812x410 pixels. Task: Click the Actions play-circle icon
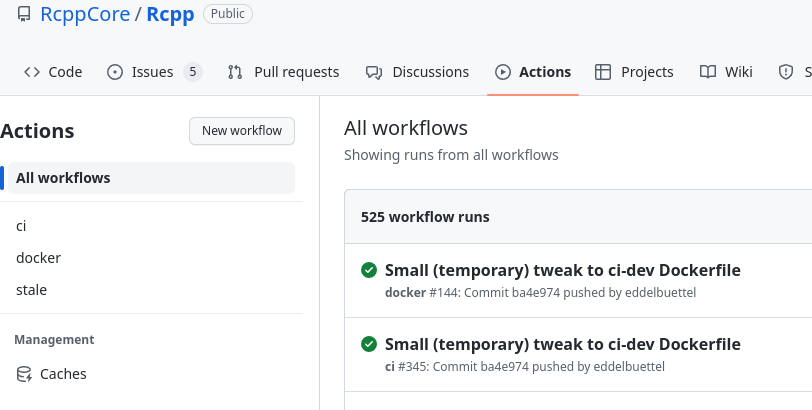pos(503,72)
